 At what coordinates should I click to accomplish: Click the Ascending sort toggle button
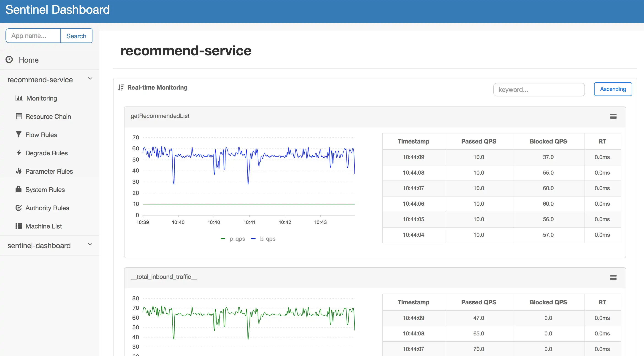tap(612, 89)
